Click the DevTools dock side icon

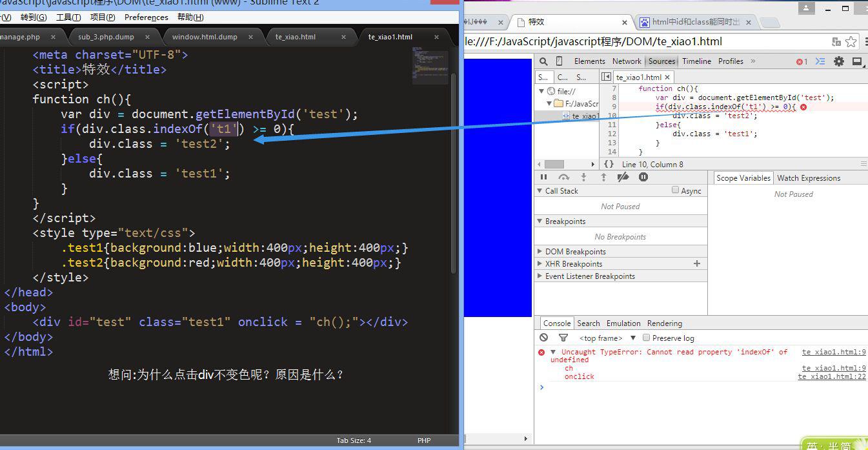tap(857, 61)
